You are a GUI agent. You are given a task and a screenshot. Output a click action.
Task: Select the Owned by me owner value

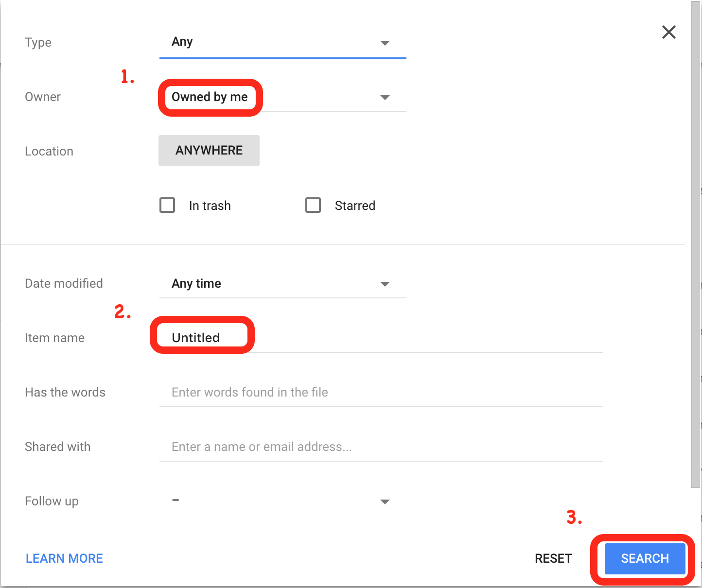210,97
